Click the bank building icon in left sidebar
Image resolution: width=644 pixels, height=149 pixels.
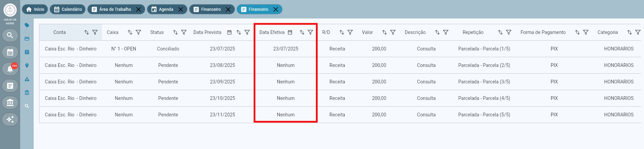(10, 103)
